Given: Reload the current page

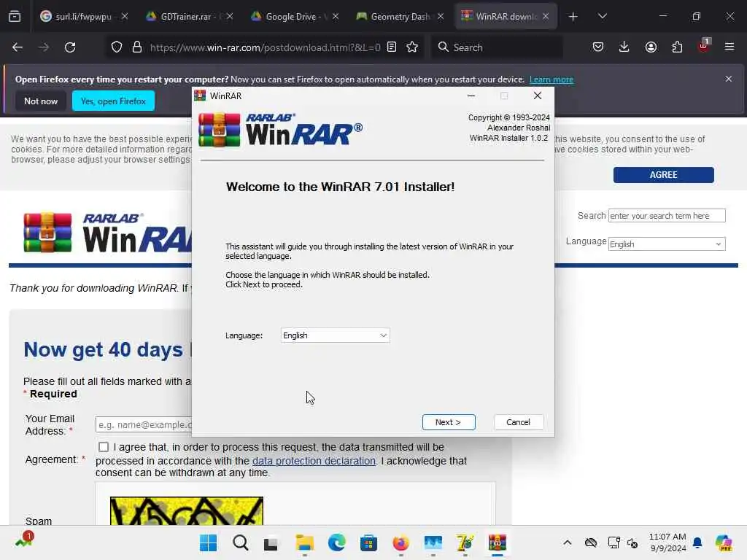Looking at the screenshot, I should point(70,47).
